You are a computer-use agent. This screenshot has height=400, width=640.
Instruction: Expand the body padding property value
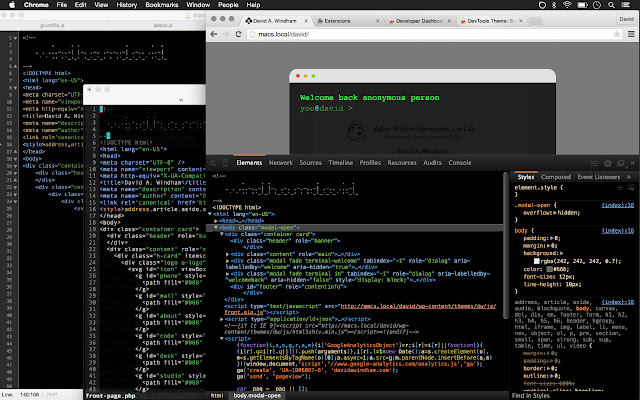552,238
